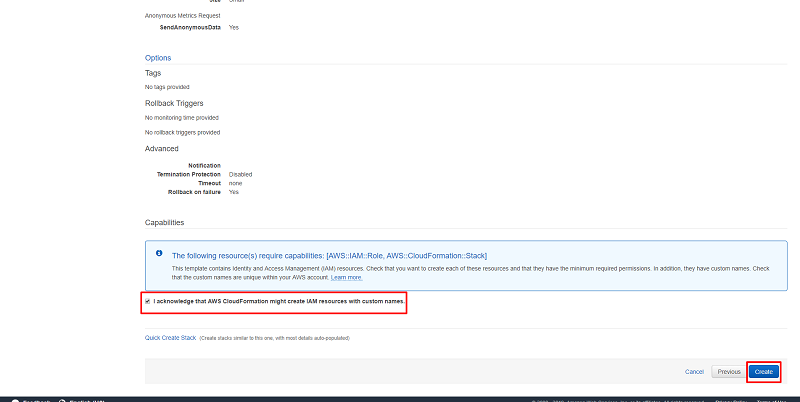This screenshot has height=402, width=800.
Task: Click the Timeout 'none' value
Action: (235, 183)
